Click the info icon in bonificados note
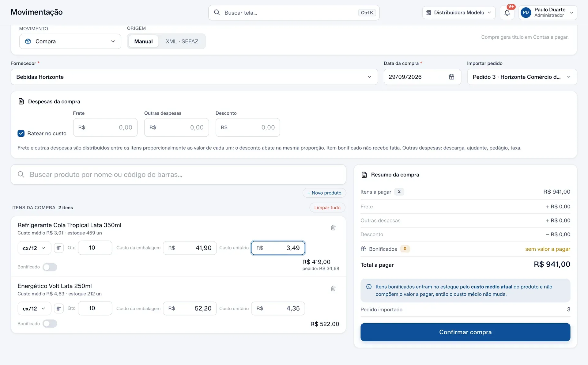This screenshot has width=588, height=365. [369, 287]
